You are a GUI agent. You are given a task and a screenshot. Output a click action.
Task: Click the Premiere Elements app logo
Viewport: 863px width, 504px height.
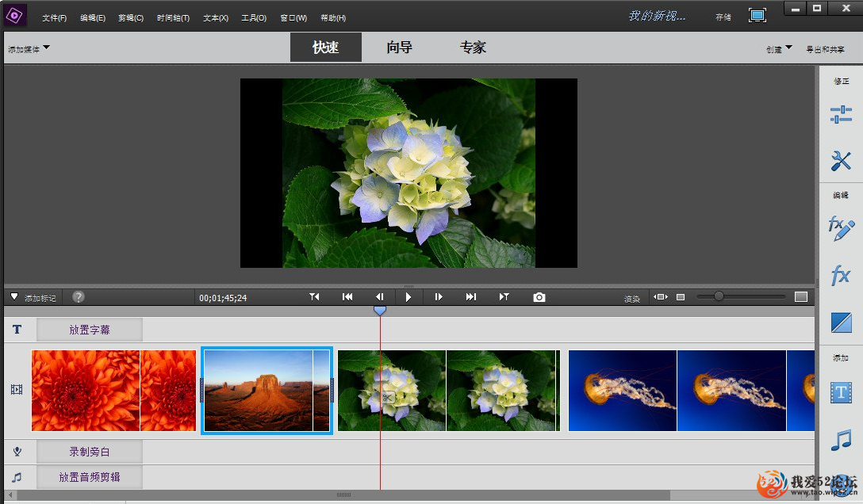pyautogui.click(x=13, y=15)
